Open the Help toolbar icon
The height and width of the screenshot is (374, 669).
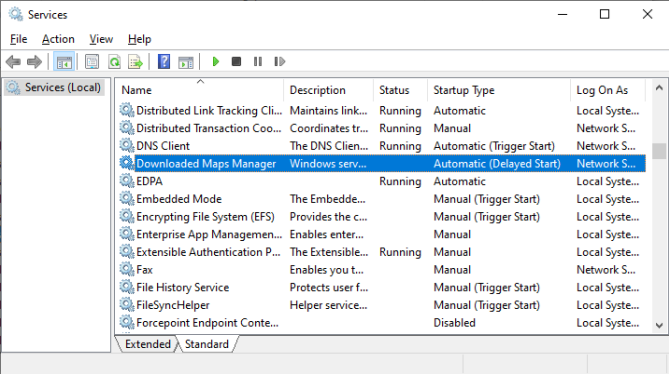pyautogui.click(x=164, y=62)
